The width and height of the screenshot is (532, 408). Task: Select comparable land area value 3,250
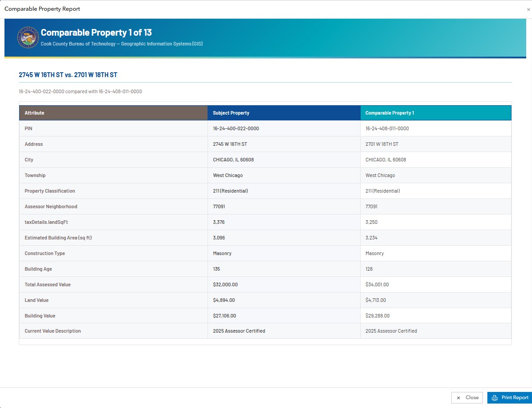(371, 222)
